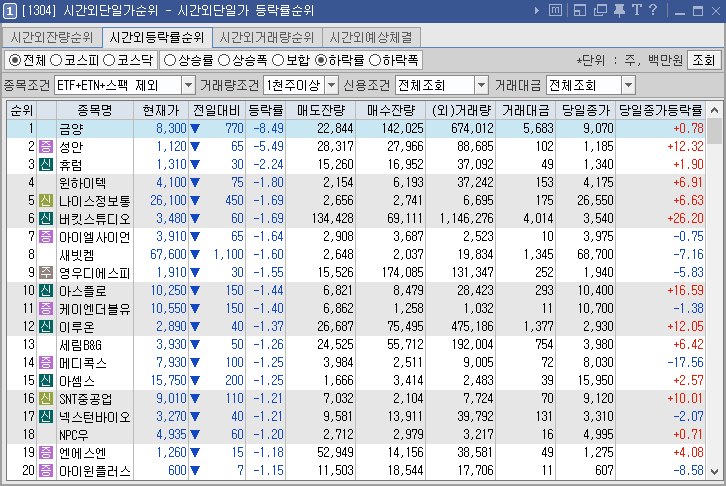Screen dimensions: 726x486
Task: Click the vertical scrollbar down arrow
Action: coord(714,470)
